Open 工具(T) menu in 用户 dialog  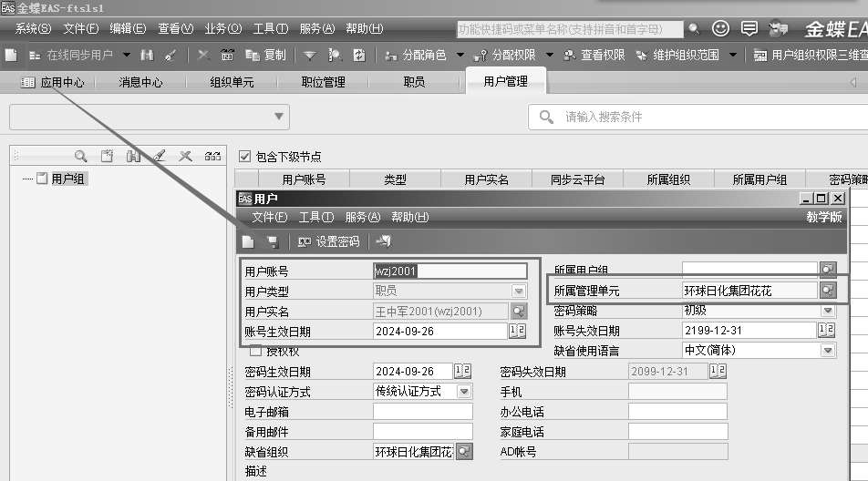tap(316, 218)
